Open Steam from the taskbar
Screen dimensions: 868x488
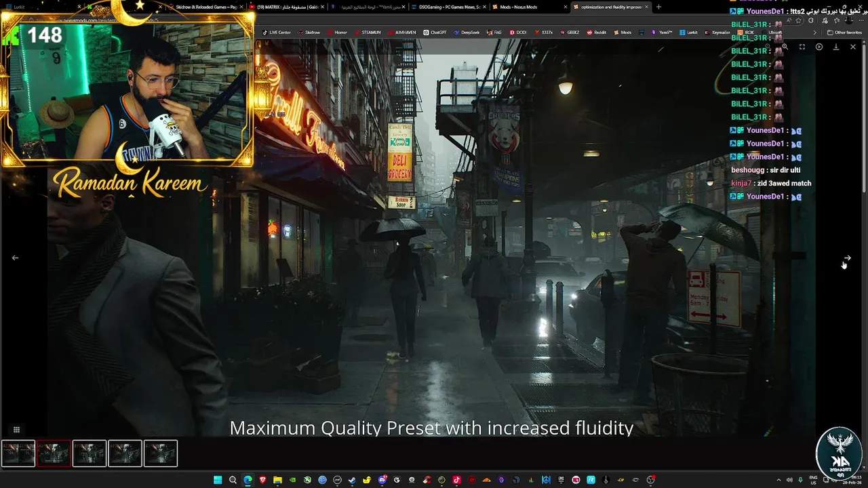(x=352, y=480)
